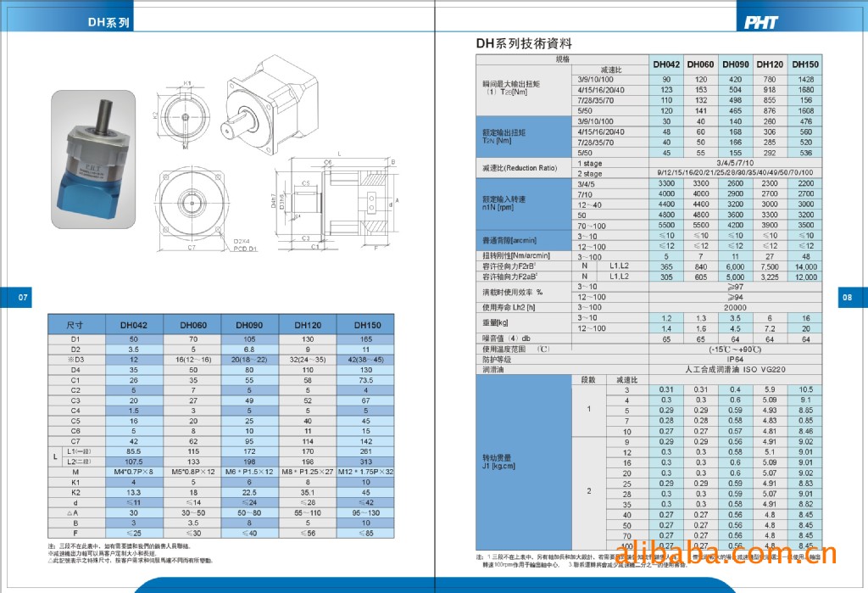Click the DH系列 header label
868x593 pixels.
108,23
